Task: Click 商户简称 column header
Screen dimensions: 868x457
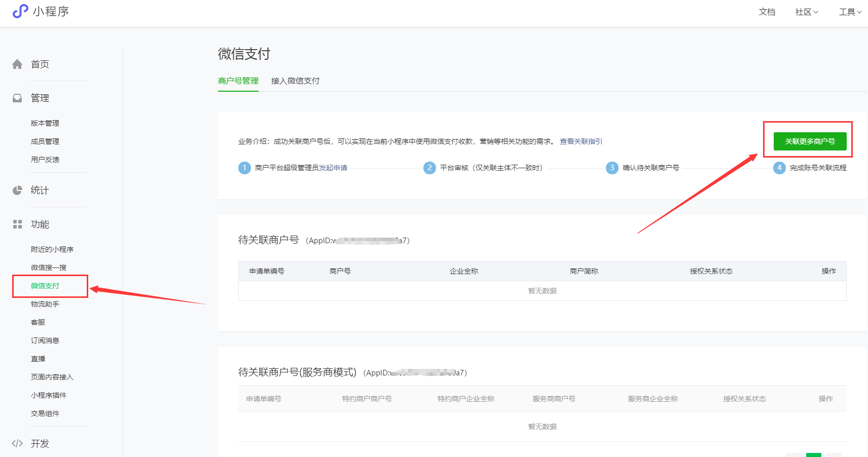Action: [584, 272]
